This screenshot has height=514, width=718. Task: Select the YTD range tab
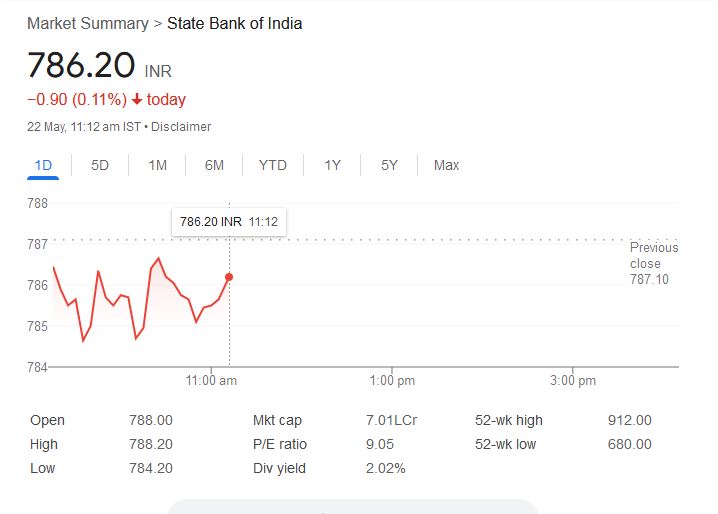point(272,165)
